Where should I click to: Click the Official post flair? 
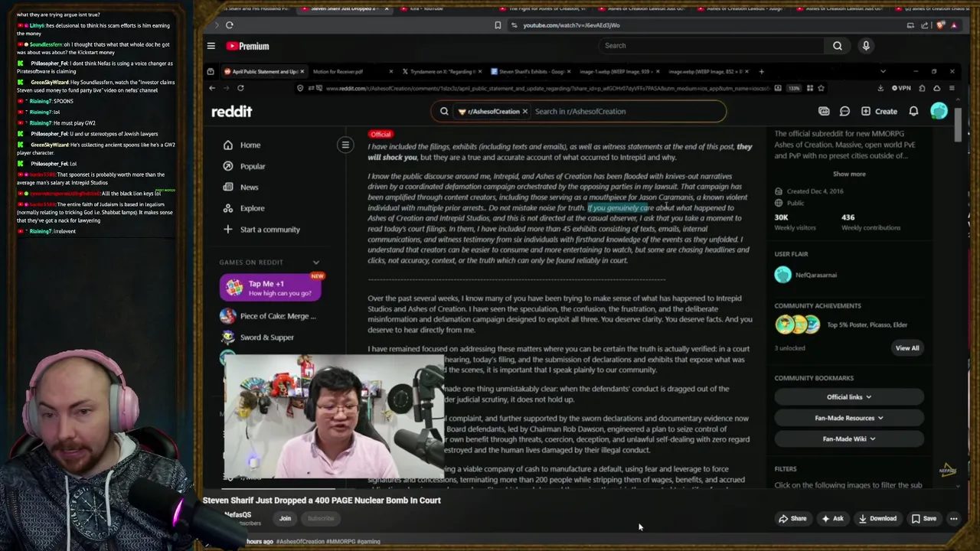(x=381, y=135)
